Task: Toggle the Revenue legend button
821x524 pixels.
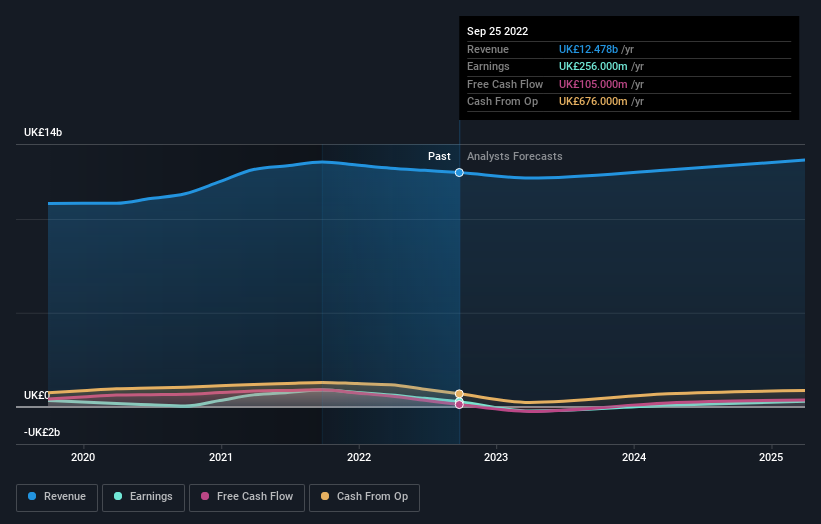Action: (x=57, y=497)
